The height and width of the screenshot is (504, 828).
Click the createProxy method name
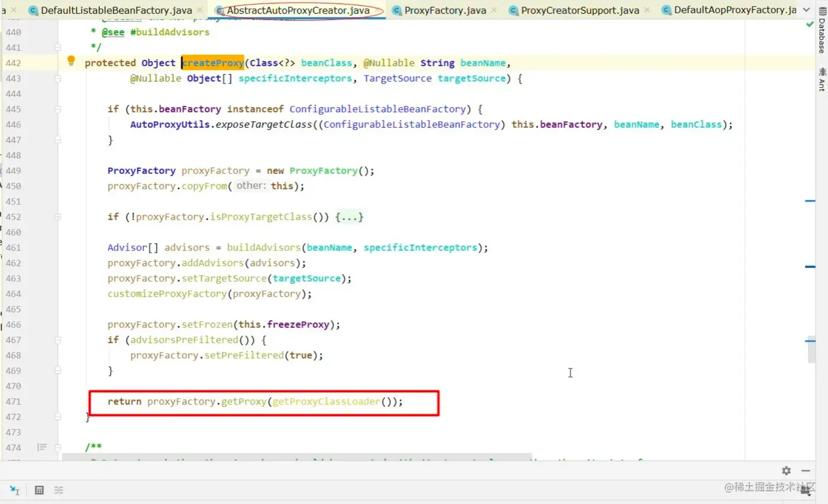click(214, 63)
